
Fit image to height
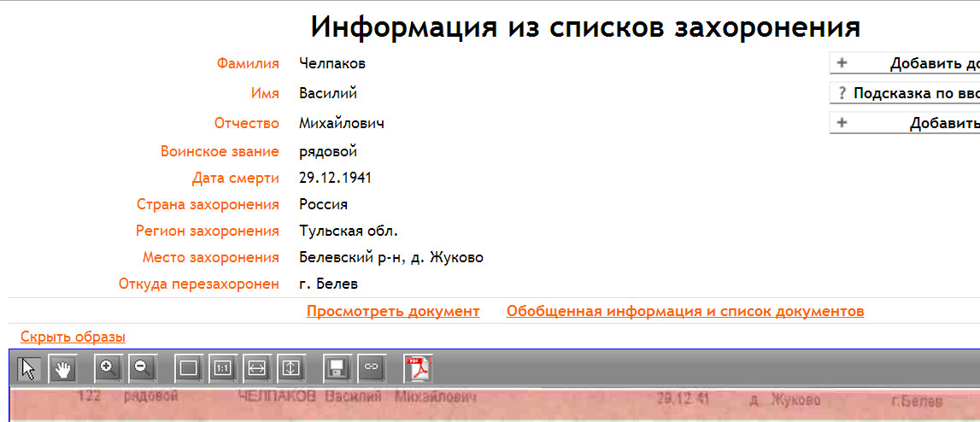290,368
